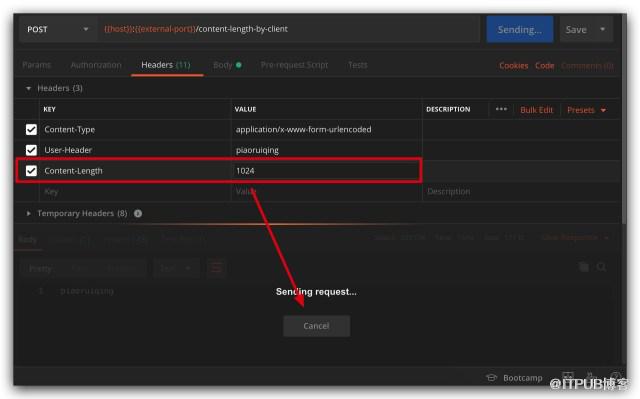Viewport: 640px width, 399px height.
Task: Click the Save button
Action: click(x=576, y=29)
